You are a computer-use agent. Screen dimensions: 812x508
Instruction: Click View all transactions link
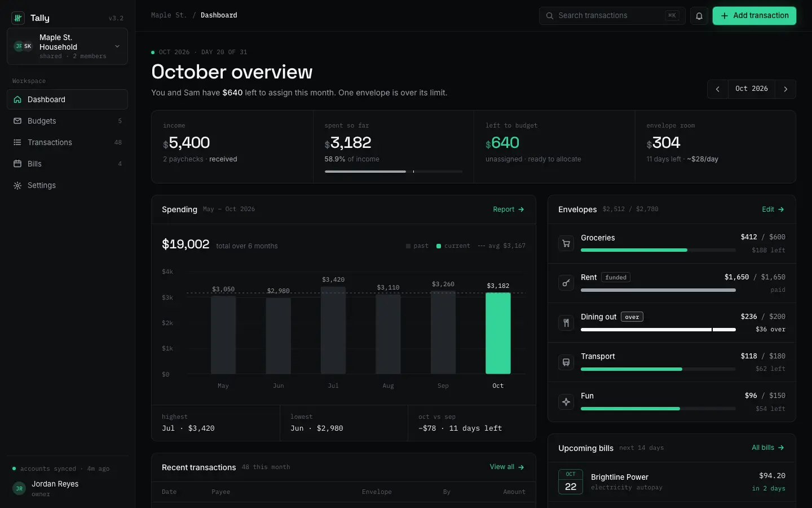point(507,467)
